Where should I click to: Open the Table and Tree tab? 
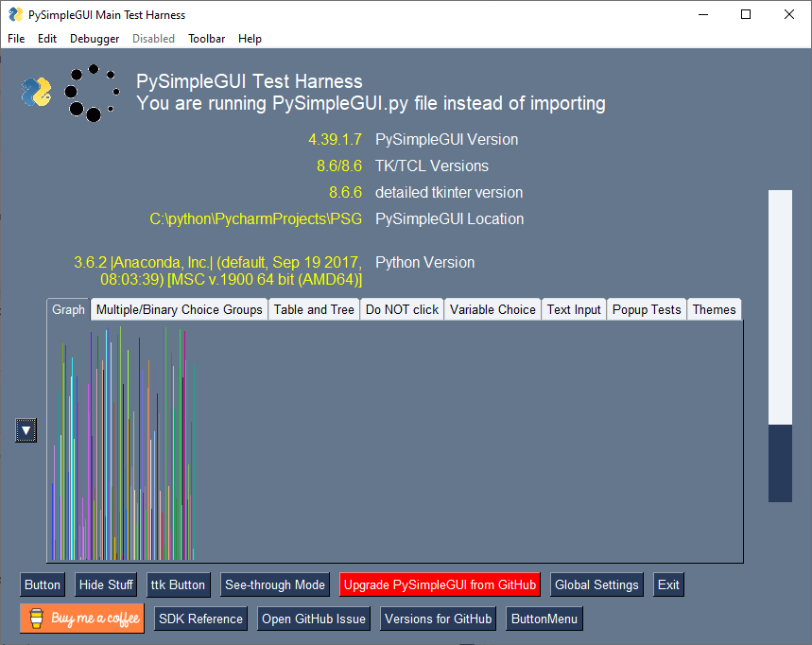pos(314,308)
